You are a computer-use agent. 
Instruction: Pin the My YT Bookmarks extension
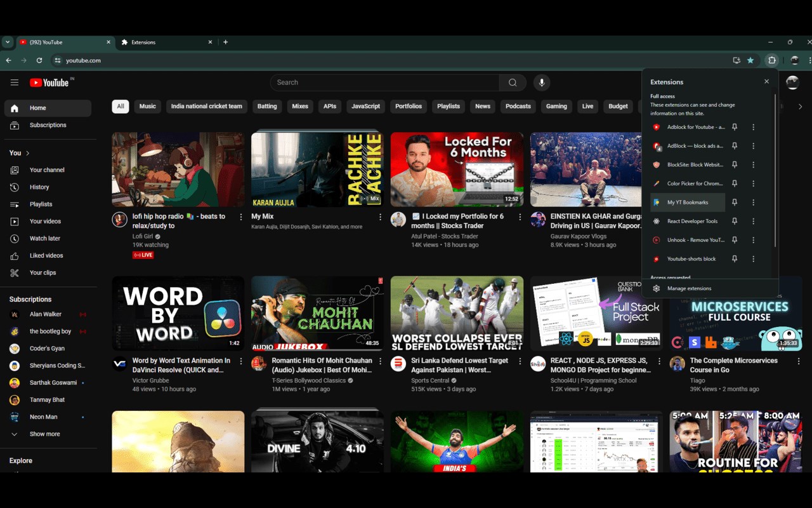pos(735,203)
